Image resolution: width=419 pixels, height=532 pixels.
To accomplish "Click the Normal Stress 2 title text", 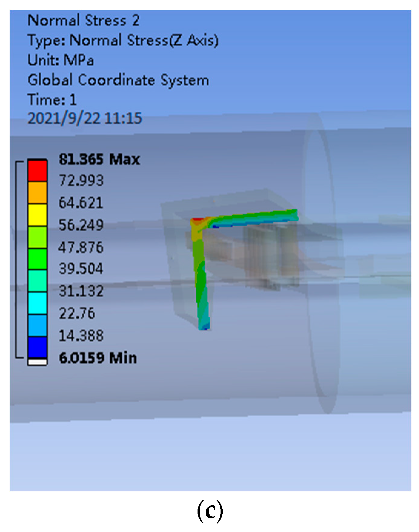I will tap(83, 21).
